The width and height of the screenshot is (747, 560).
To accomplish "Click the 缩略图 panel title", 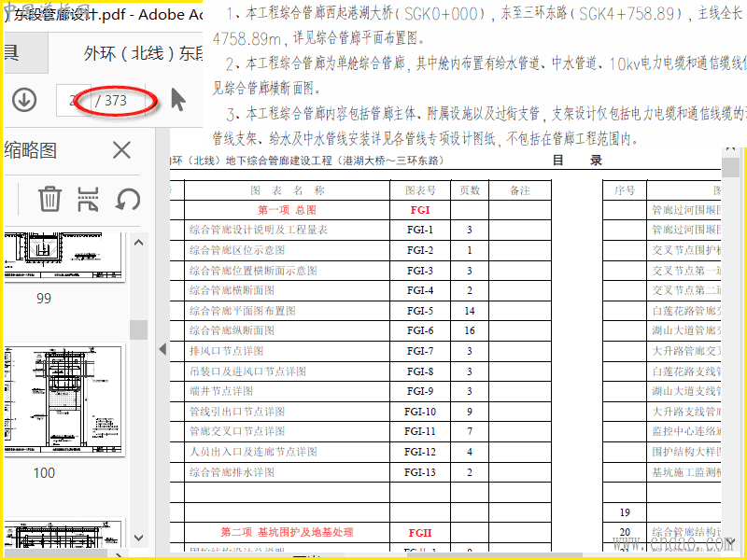I will coord(31,150).
